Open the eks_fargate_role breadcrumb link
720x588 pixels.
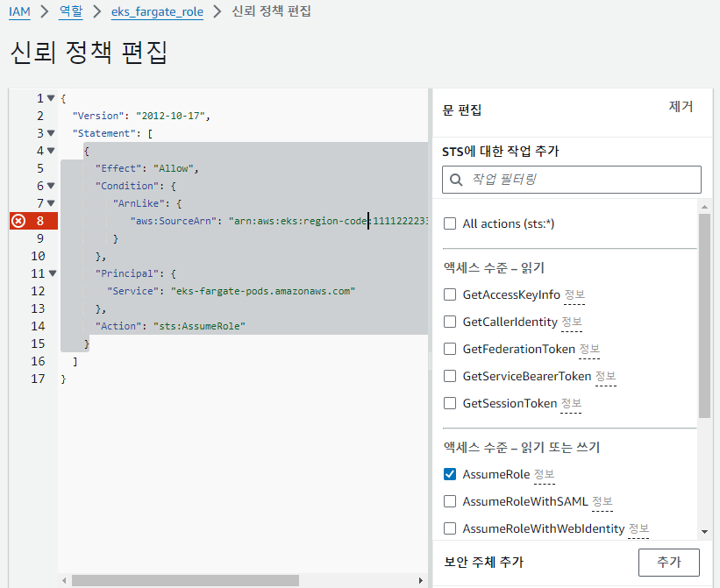point(157,11)
